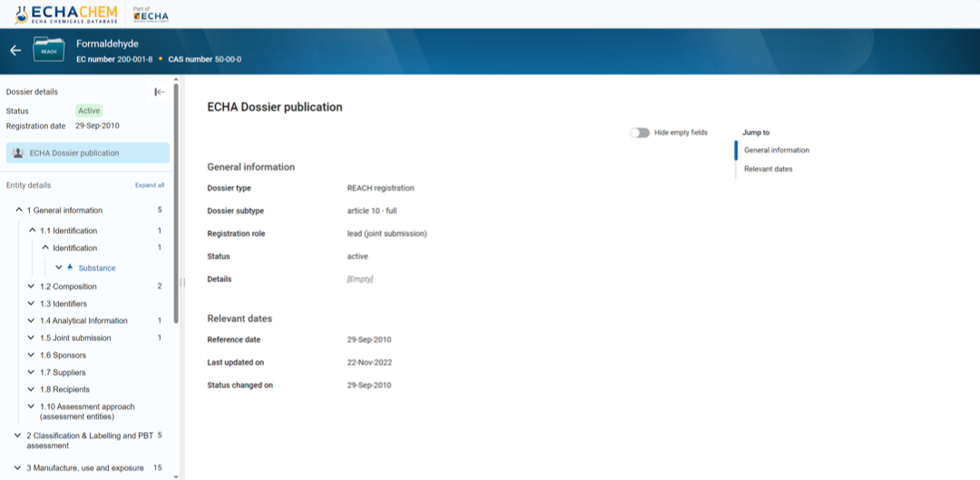
Task: Click the Substance flask icon in the tree
Action: coord(71,268)
